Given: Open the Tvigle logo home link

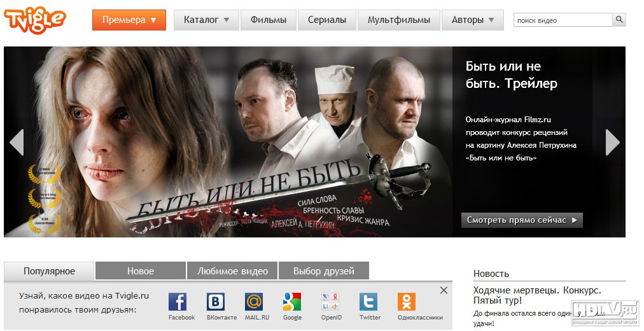Looking at the screenshot, I should click(x=34, y=20).
